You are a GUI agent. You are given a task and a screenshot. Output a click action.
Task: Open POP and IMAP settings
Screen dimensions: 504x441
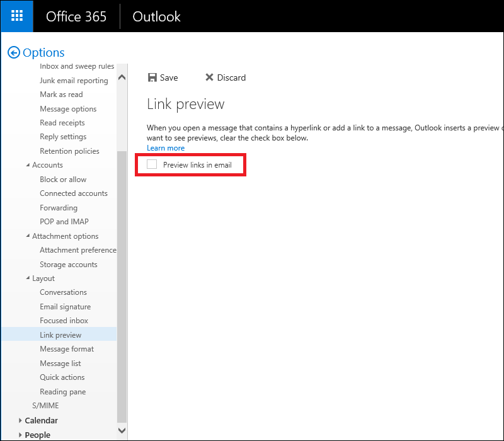64,222
